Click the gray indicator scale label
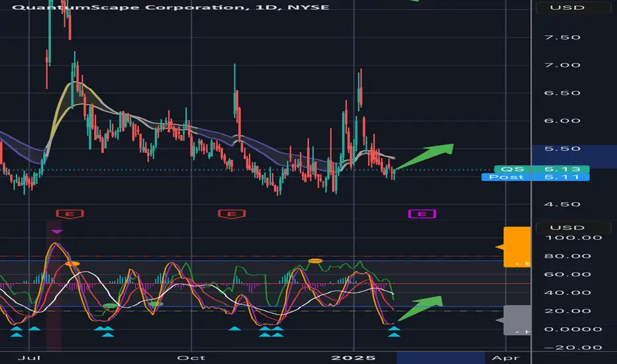 pyautogui.click(x=517, y=320)
